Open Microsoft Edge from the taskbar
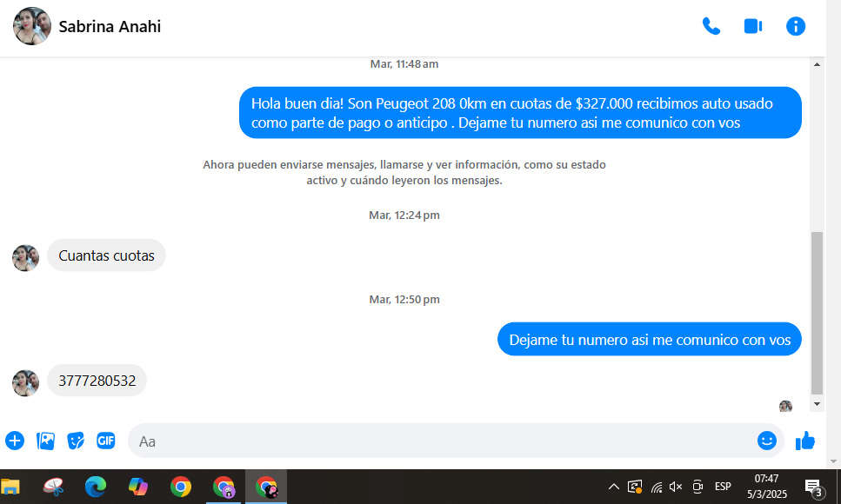Screen dimensions: 841x504 (x=96, y=487)
